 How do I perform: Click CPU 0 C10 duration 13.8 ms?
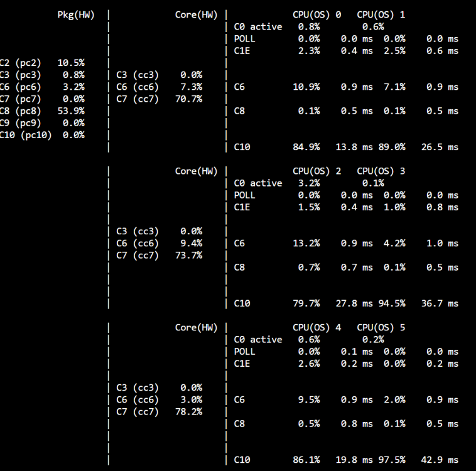354,147
